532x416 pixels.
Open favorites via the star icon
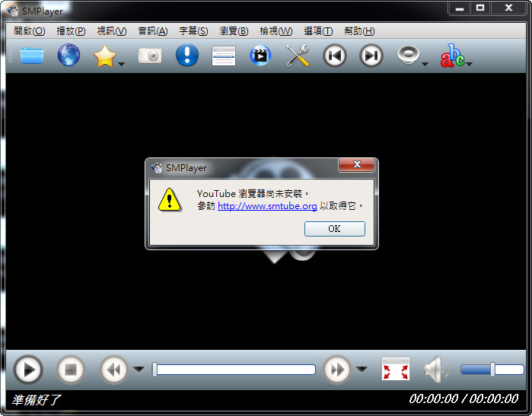coord(105,56)
